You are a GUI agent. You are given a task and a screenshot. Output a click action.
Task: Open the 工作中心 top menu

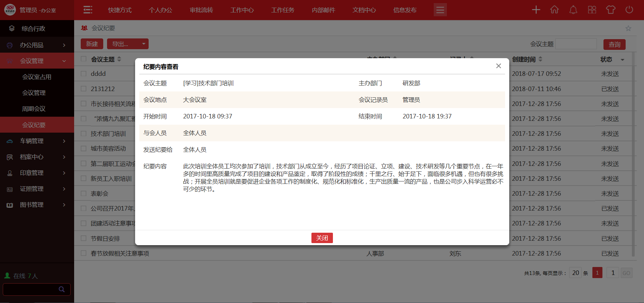[242, 10]
